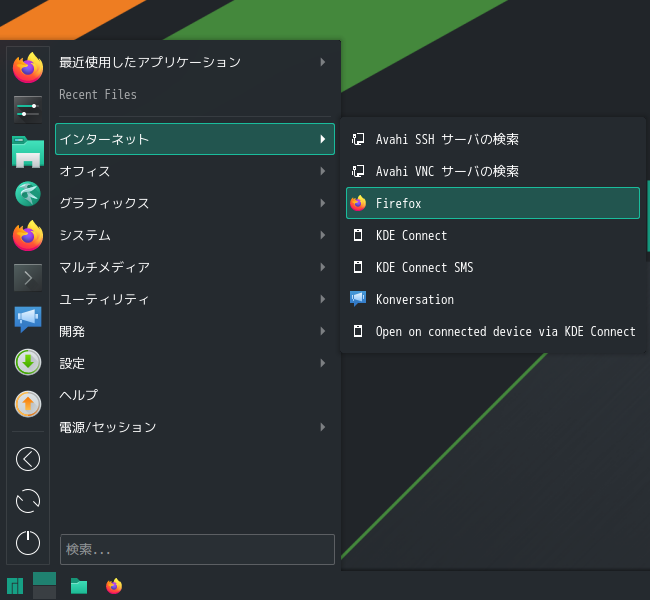Switch to the lower desktop in the taskbar pager
Viewport: 650px width, 600px height.
44,593
